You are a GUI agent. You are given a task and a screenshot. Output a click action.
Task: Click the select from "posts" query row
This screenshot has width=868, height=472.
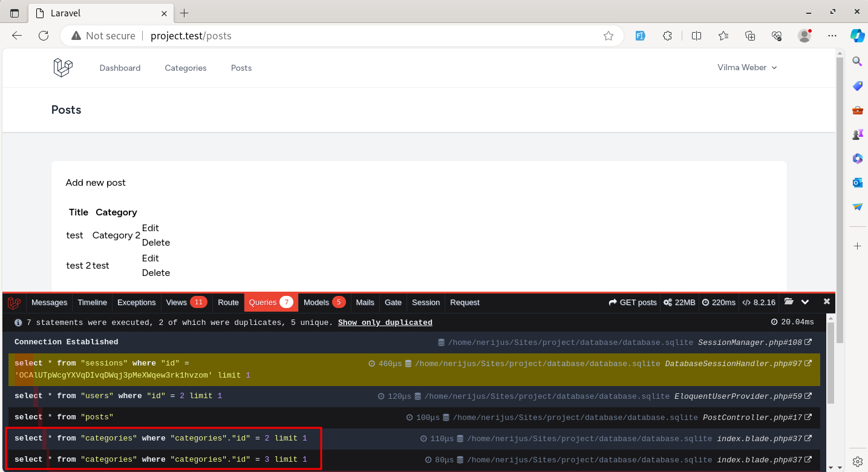pyautogui.click(x=414, y=418)
